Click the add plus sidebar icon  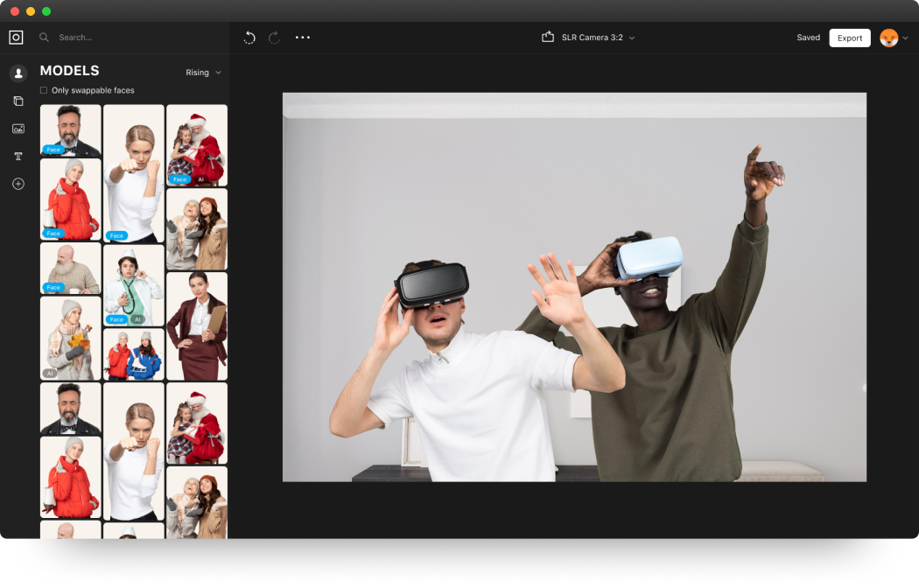(18, 184)
